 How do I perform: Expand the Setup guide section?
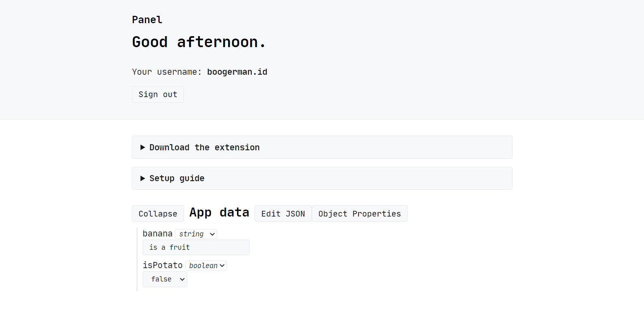click(x=177, y=178)
